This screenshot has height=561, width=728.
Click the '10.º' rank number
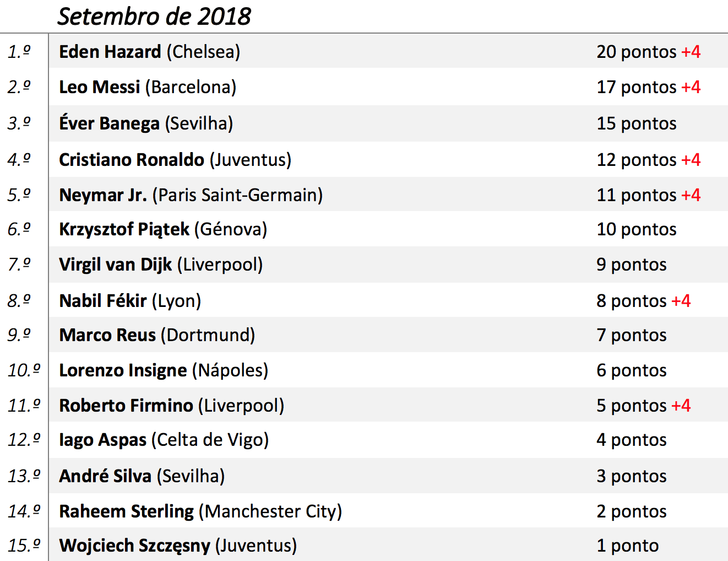pyautogui.click(x=24, y=370)
